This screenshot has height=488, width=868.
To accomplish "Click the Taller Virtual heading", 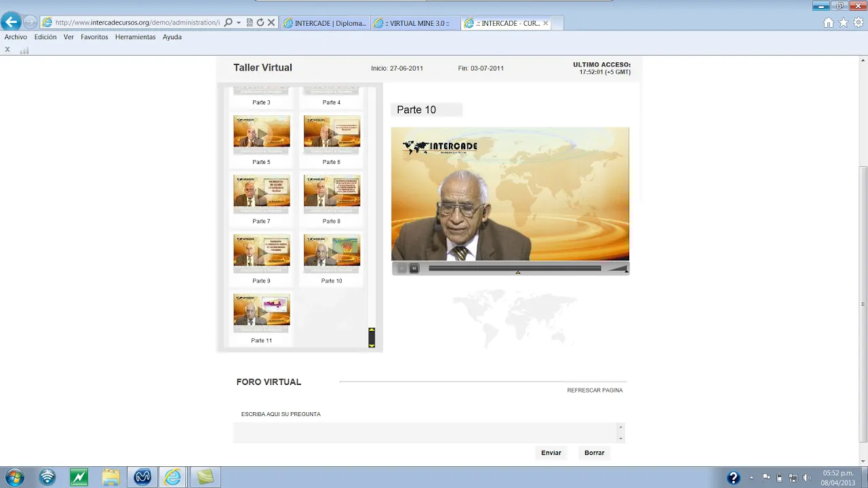I will coord(262,68).
